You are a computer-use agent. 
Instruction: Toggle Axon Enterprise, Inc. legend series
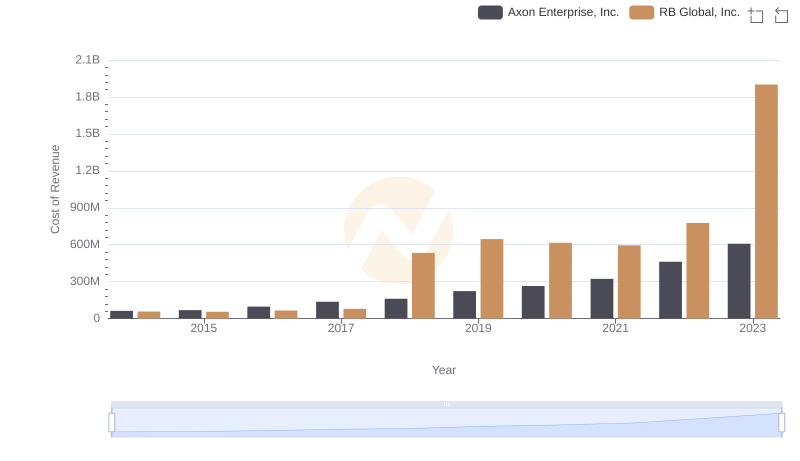point(548,12)
